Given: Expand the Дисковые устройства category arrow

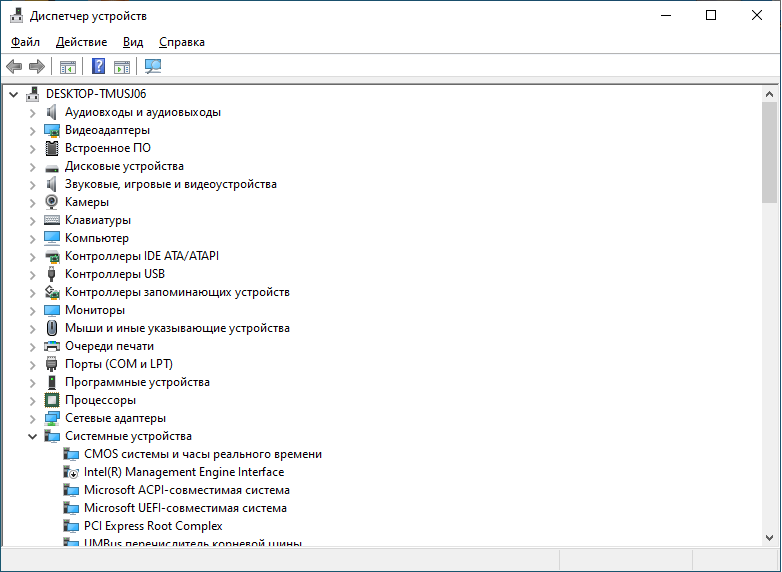Looking at the screenshot, I should click(32, 167).
